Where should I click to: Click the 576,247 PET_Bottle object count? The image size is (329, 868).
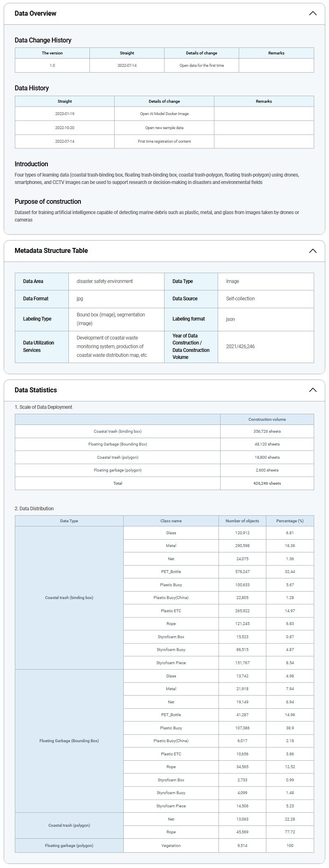242,572
